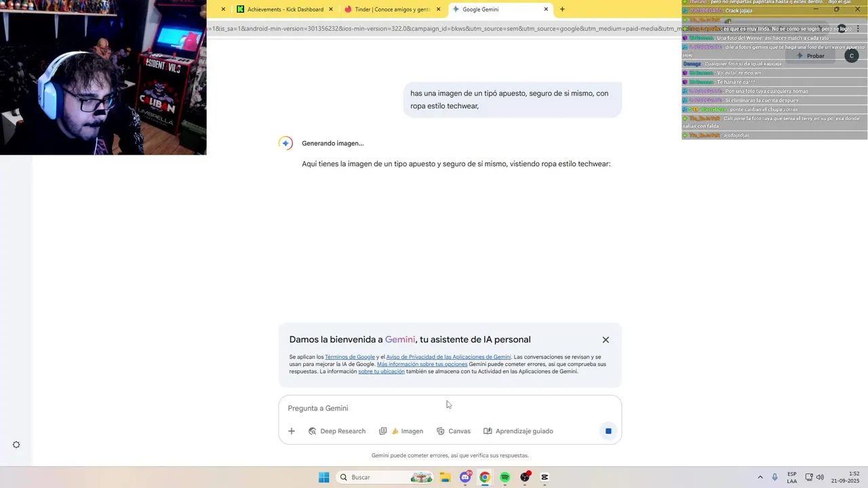Open Aviso de Privacidad de las Aplicaciones link
The width and height of the screenshot is (868, 488).
(x=448, y=357)
